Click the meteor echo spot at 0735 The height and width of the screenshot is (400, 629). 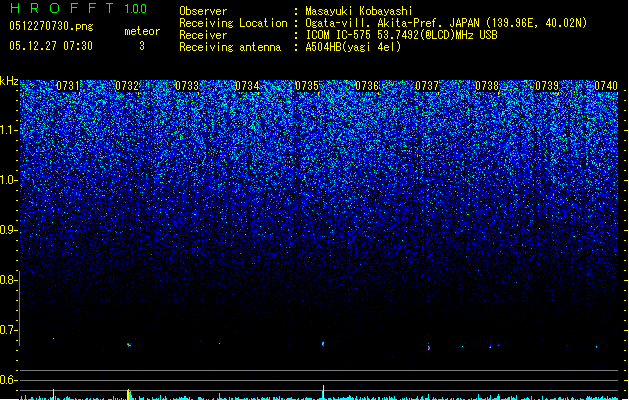click(x=323, y=344)
